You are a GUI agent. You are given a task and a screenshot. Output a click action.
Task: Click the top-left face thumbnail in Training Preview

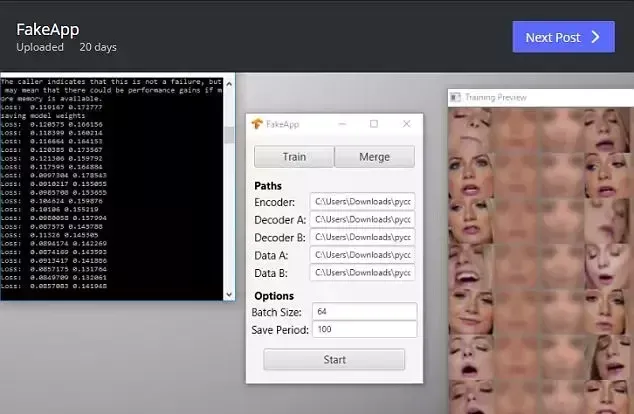pos(470,130)
